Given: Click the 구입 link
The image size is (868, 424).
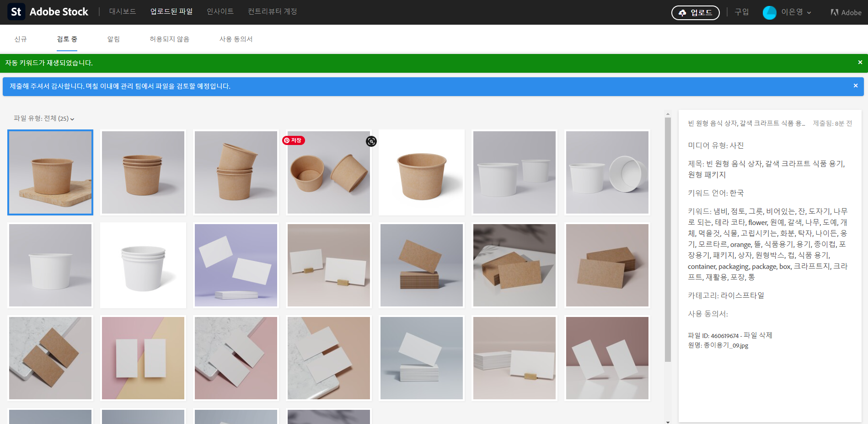Looking at the screenshot, I should (741, 12).
